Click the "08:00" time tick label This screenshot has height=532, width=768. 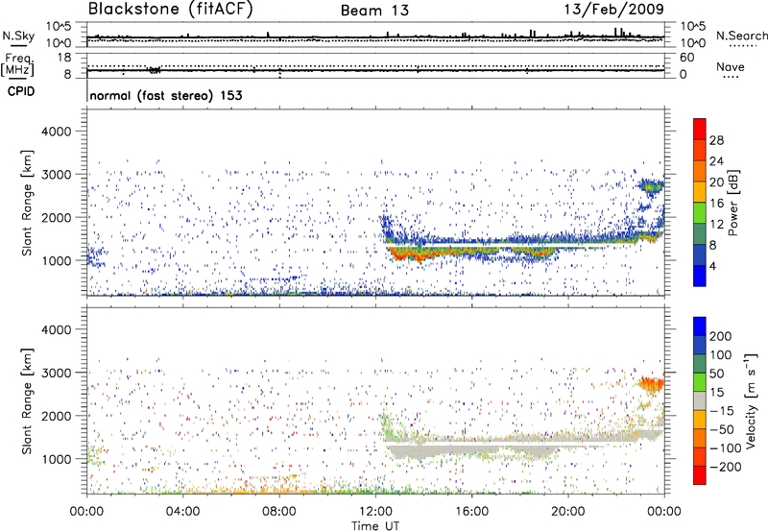click(x=279, y=512)
